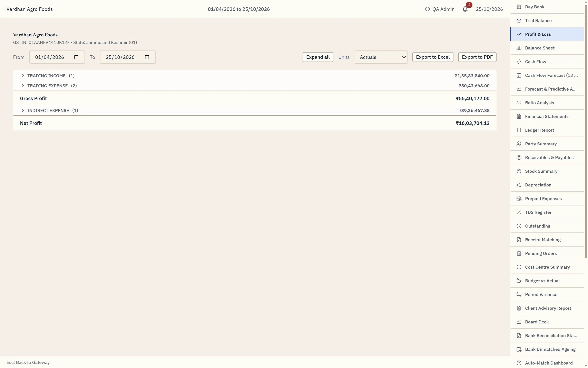Click the Ratio Analysis percent icon
This screenshot has width=588, height=368.
click(519, 103)
